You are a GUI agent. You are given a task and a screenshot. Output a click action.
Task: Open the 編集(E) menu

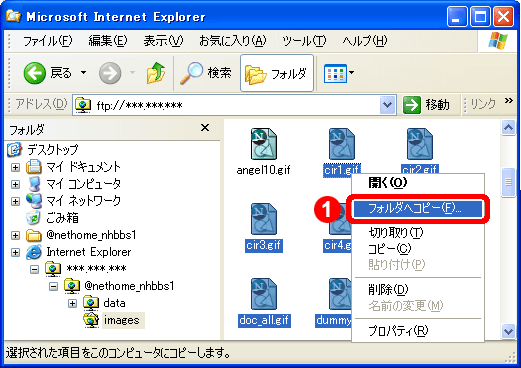(108, 41)
